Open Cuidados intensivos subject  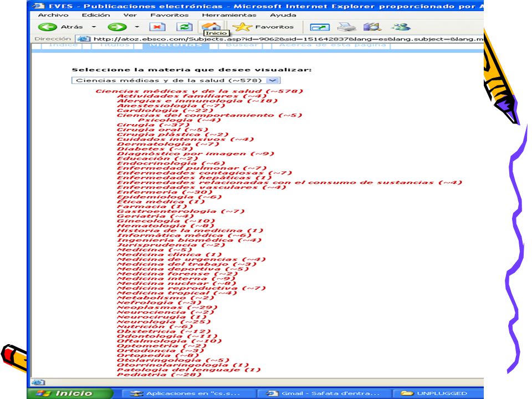(x=185, y=139)
